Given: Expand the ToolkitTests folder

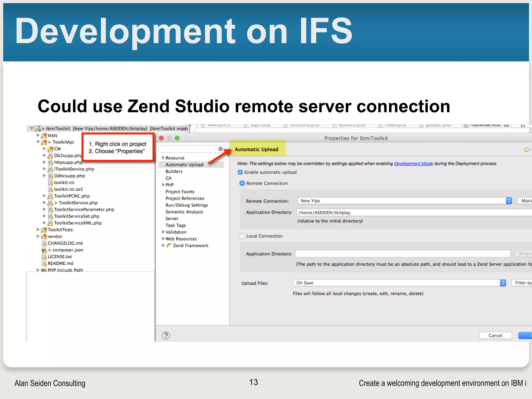Looking at the screenshot, I should point(38,230).
